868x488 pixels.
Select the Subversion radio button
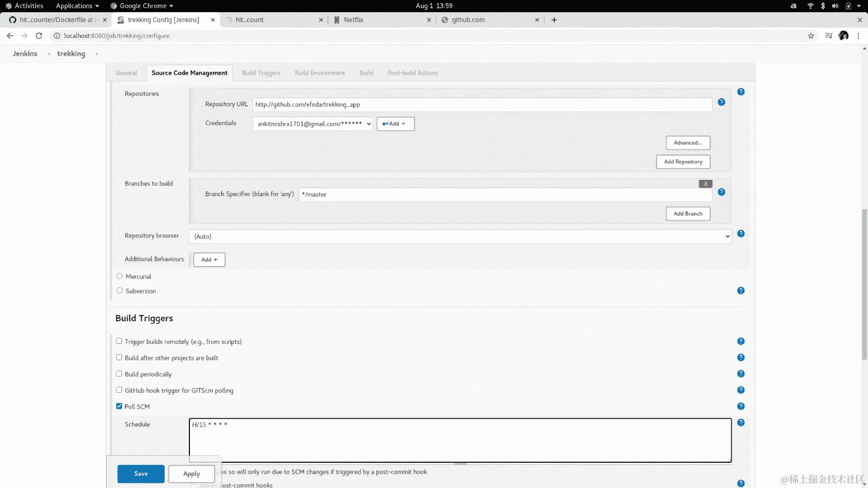point(119,290)
